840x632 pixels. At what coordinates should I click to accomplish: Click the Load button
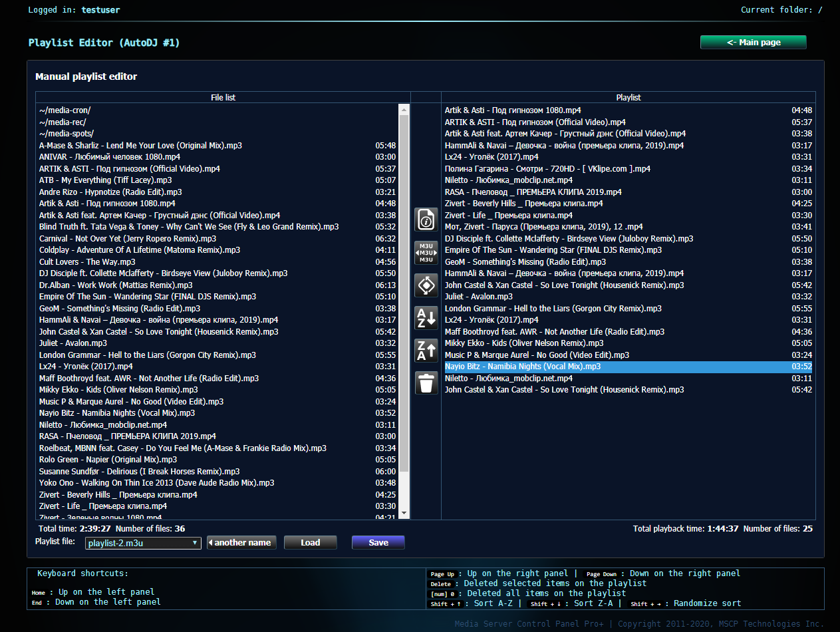coord(310,542)
